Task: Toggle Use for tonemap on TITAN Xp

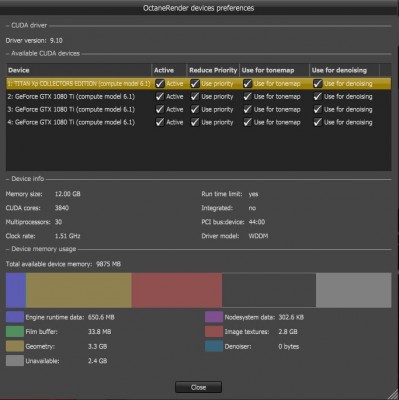Action: [x=247, y=84]
